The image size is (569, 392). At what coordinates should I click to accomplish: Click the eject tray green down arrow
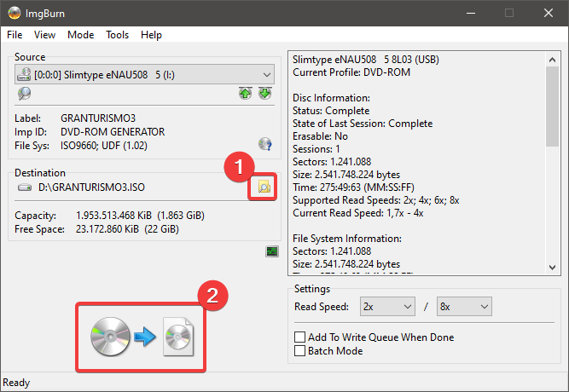[264, 93]
